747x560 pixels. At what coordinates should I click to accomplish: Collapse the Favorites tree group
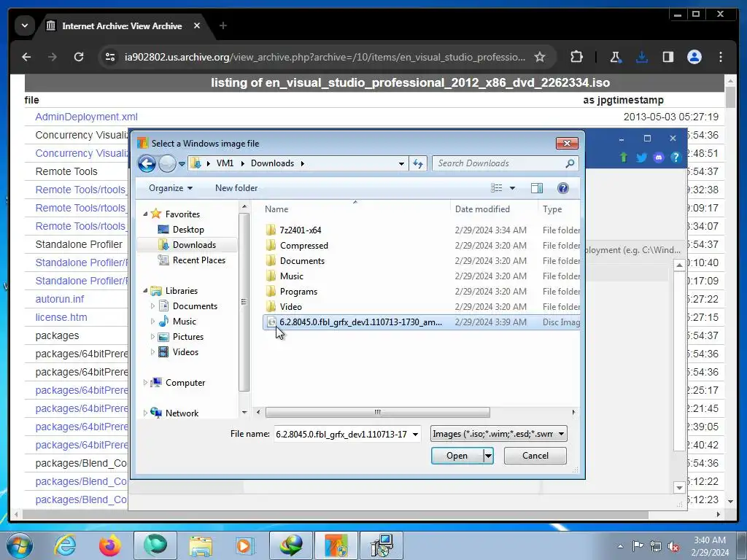[145, 214]
